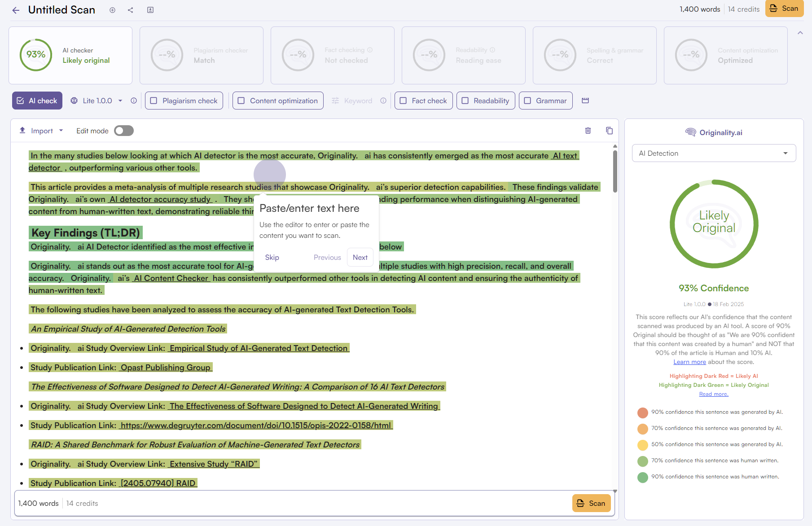This screenshot has height=526, width=812.
Task: Click the info icon next to Lite 1.0.0
Action: 134,101
